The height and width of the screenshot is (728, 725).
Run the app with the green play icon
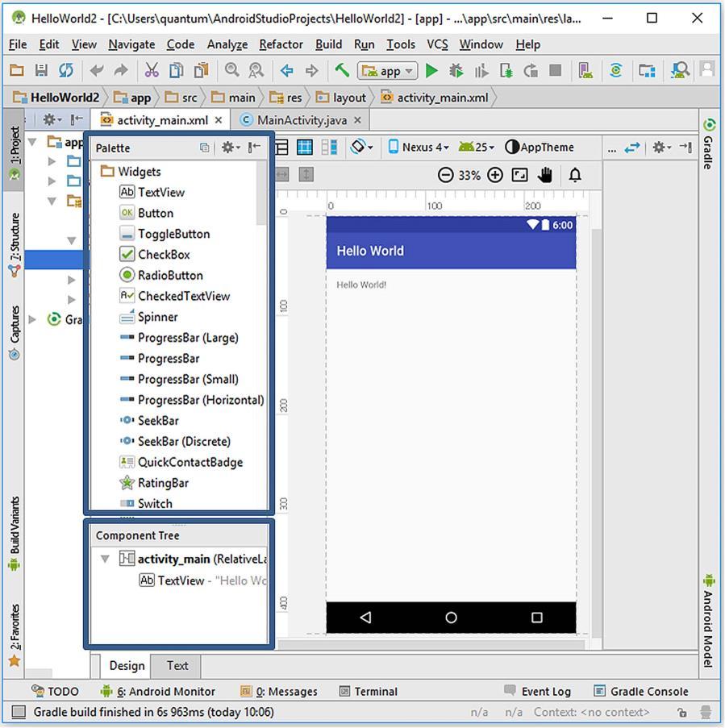point(432,71)
